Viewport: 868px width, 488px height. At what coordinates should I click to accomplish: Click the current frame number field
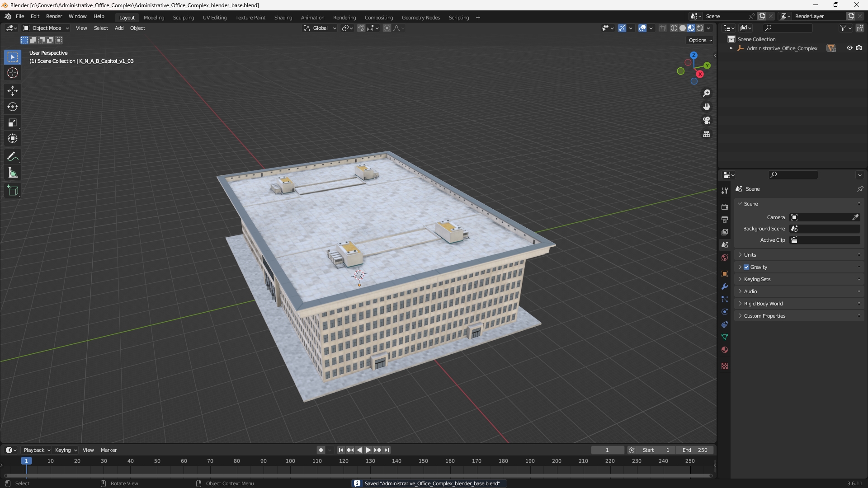tap(607, 450)
